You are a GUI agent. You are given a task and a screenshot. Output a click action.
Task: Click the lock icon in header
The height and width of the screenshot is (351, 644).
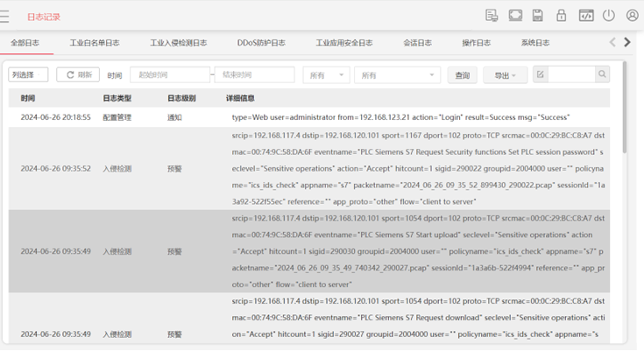click(x=561, y=16)
